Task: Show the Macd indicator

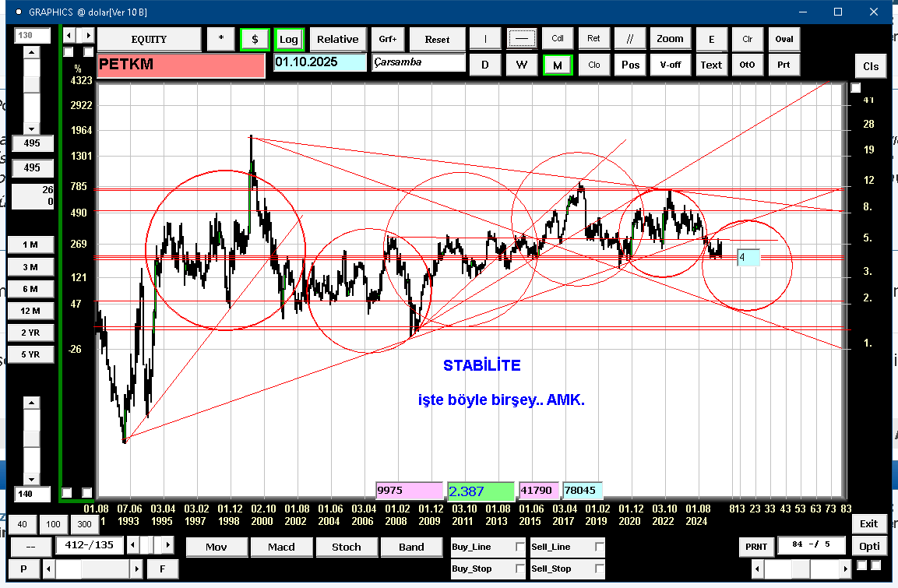Action: point(281,547)
